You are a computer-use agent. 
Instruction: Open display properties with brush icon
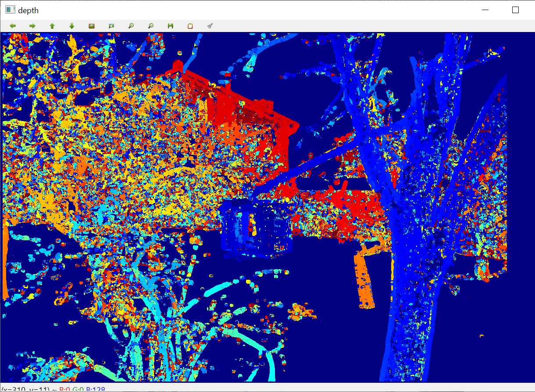(210, 26)
